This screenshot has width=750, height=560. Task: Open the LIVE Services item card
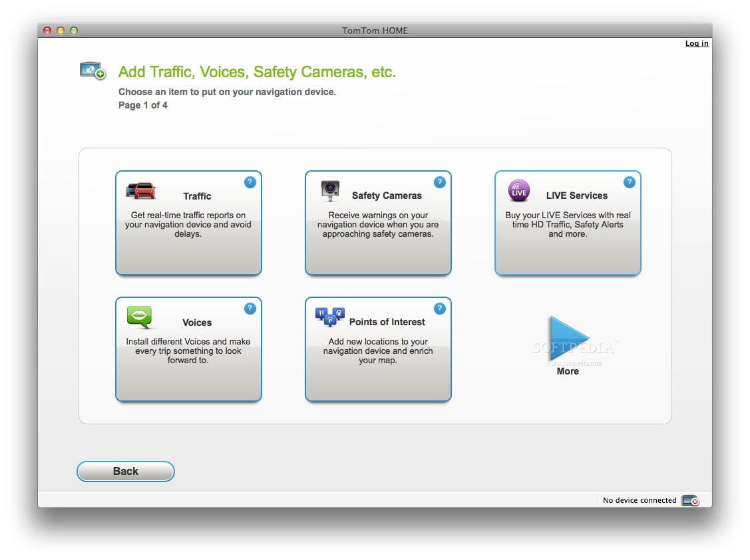tap(568, 223)
